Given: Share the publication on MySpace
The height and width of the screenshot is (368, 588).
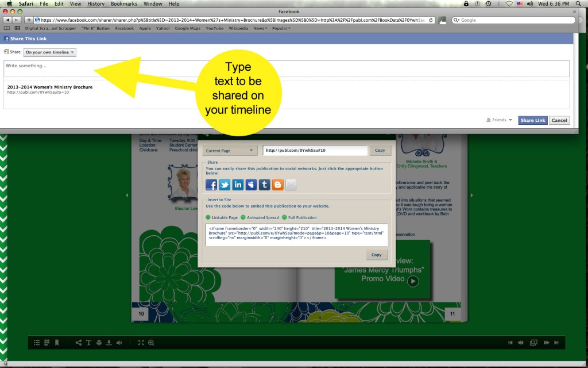Looking at the screenshot, I should tap(252, 185).
